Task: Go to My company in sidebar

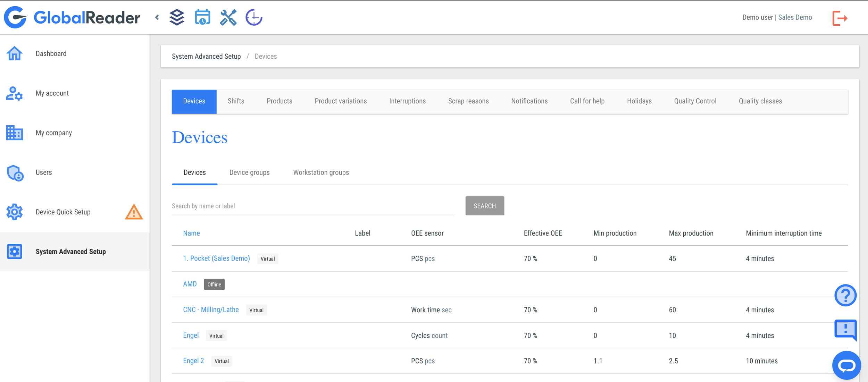Action: pos(53,133)
